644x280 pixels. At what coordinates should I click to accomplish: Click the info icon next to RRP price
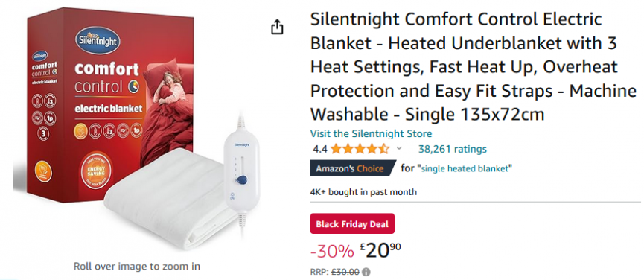click(366, 272)
